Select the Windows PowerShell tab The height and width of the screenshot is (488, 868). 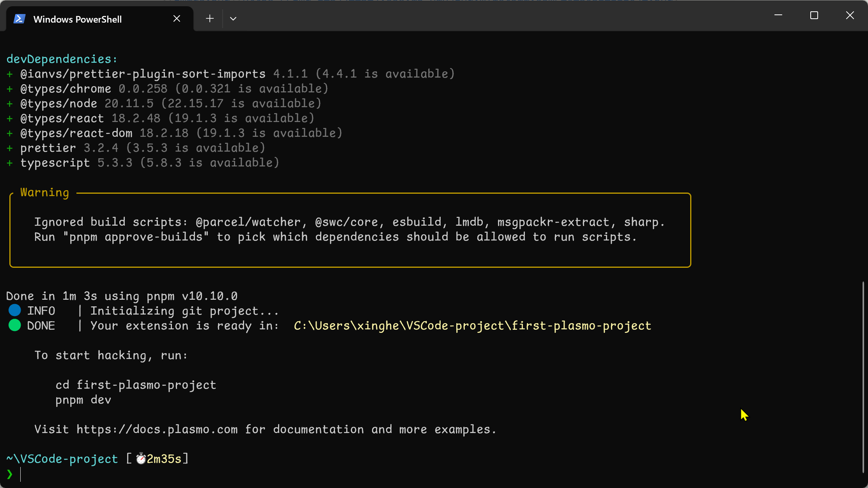(100, 19)
